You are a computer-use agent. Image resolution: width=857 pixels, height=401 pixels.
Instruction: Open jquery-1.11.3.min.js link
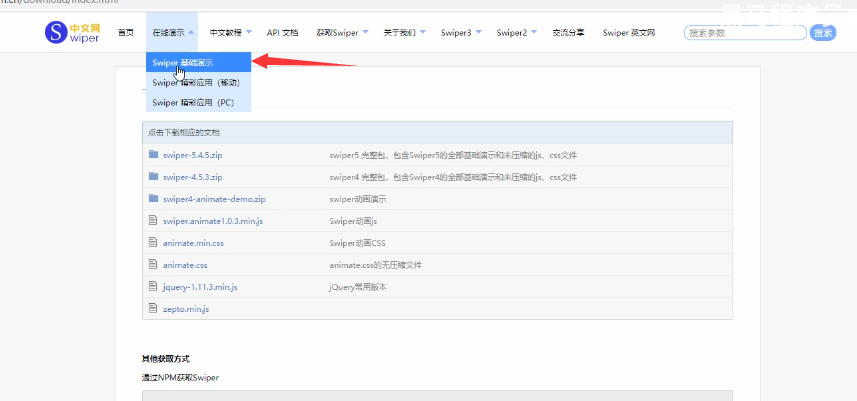coord(200,287)
